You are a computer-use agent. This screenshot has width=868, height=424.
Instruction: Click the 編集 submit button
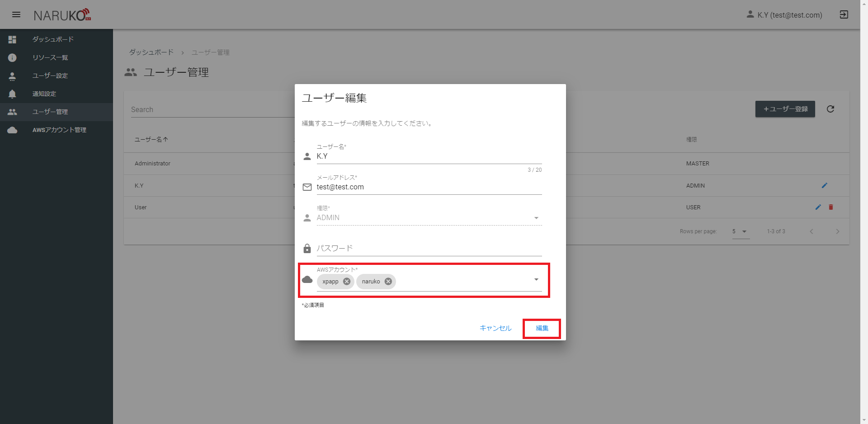pos(542,328)
